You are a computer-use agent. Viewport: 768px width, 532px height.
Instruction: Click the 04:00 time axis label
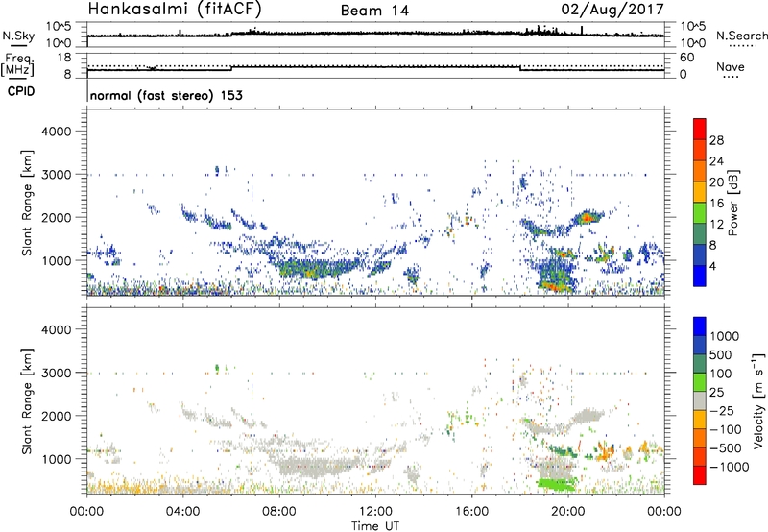[182, 512]
